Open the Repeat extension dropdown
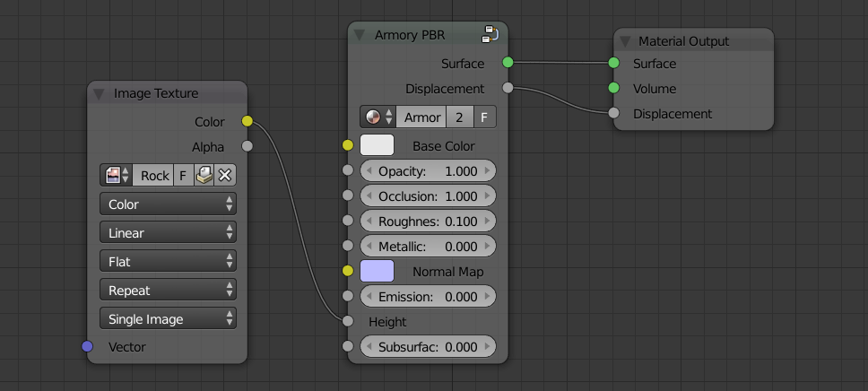The width and height of the screenshot is (868, 391). coord(169,291)
